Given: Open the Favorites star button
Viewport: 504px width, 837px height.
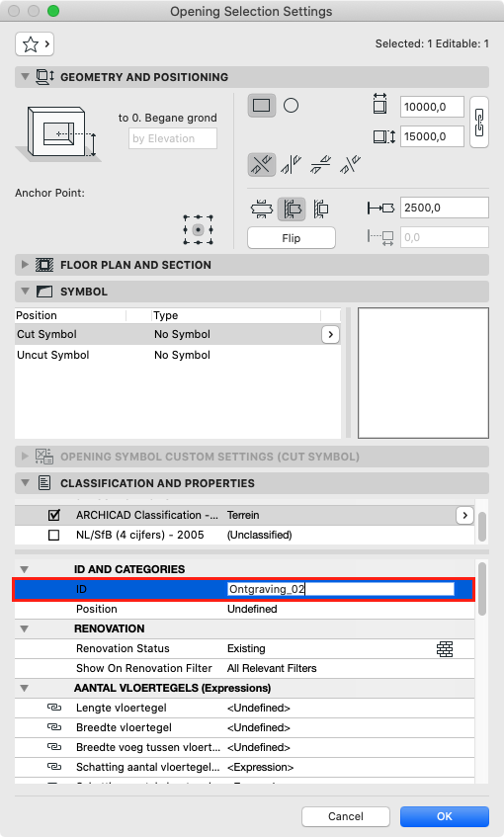Looking at the screenshot, I should [x=35, y=43].
